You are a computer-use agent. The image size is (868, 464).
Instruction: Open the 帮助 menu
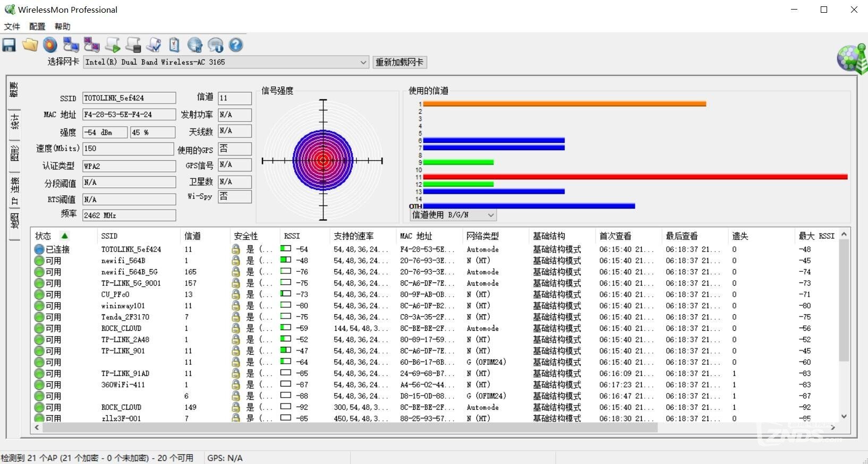[x=62, y=27]
